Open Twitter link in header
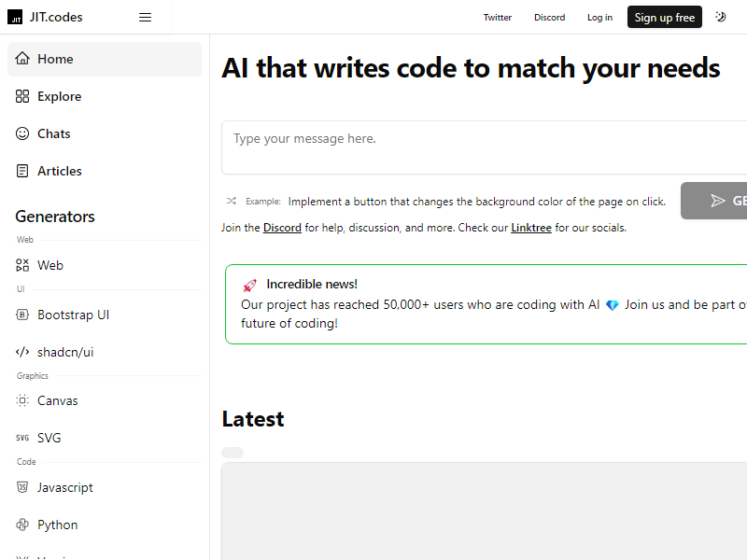747x560 pixels. point(498,17)
